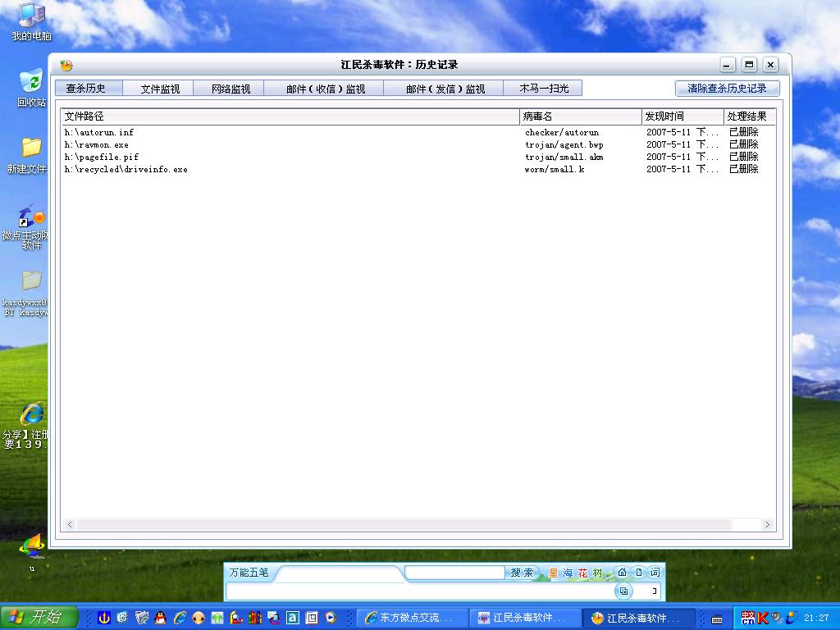Click the magnifier house icon in Quick Launch
This screenshot has width=840, height=630.
coord(235,618)
